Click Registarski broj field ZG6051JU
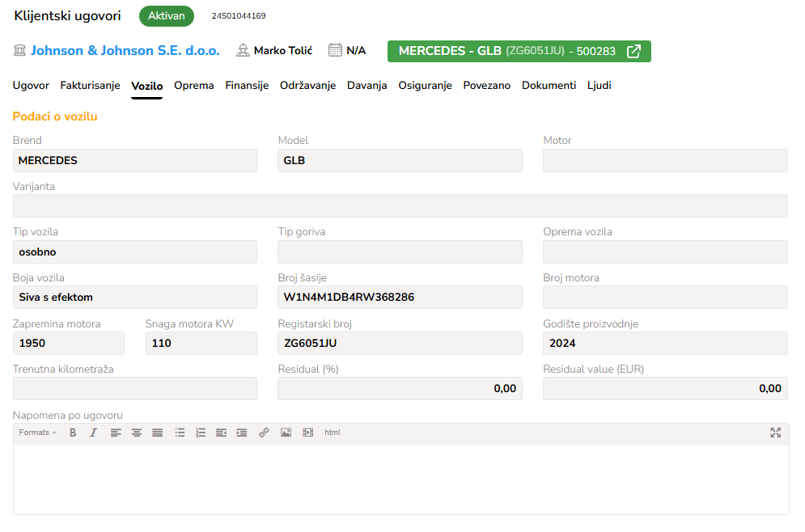Image resolution: width=805 pixels, height=532 pixels. (400, 343)
